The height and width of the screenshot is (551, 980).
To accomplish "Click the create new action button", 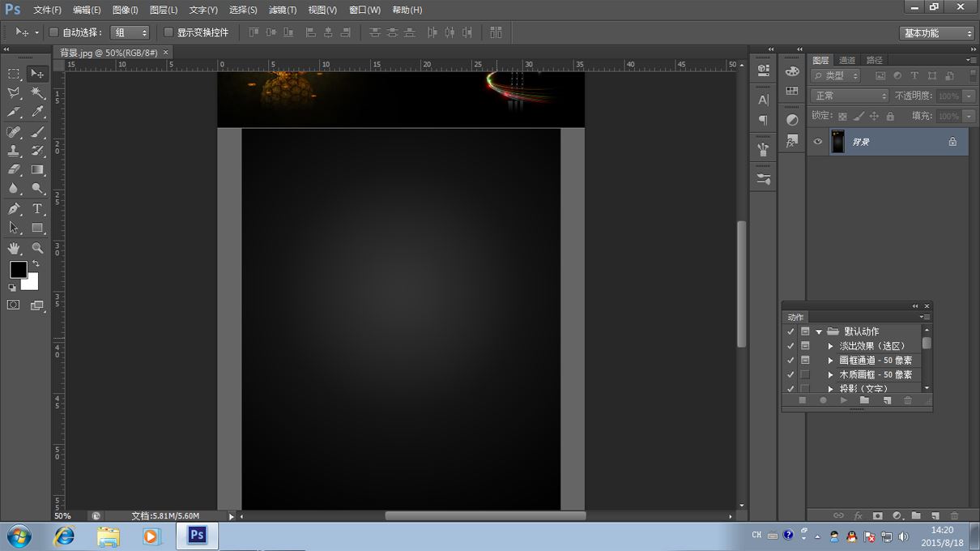I will (887, 400).
